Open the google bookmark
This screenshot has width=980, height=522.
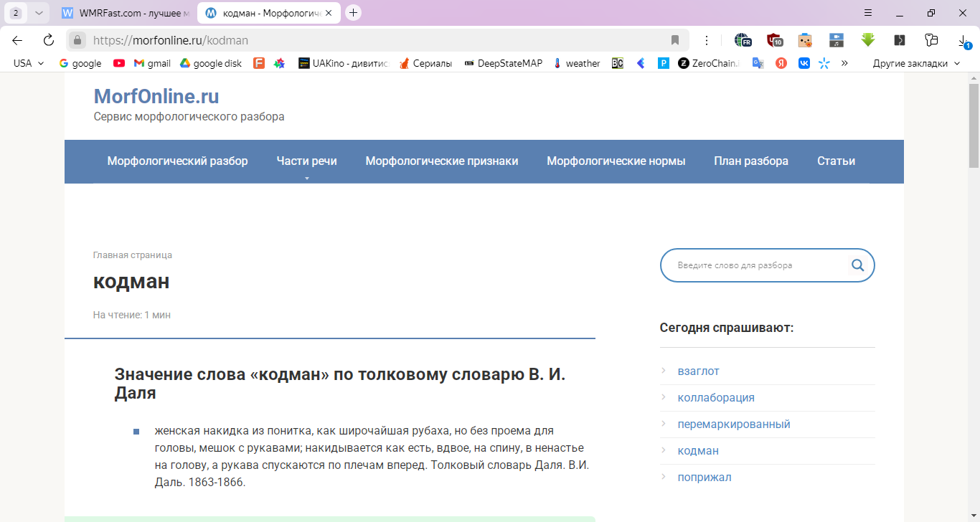[x=80, y=63]
